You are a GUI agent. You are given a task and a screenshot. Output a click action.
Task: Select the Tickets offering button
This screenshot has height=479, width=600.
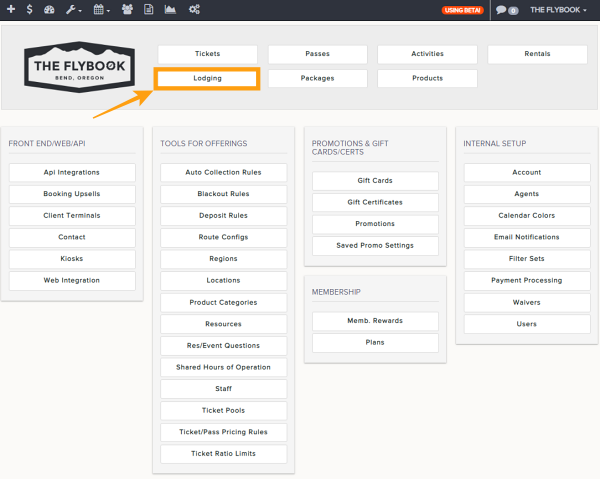pos(207,54)
